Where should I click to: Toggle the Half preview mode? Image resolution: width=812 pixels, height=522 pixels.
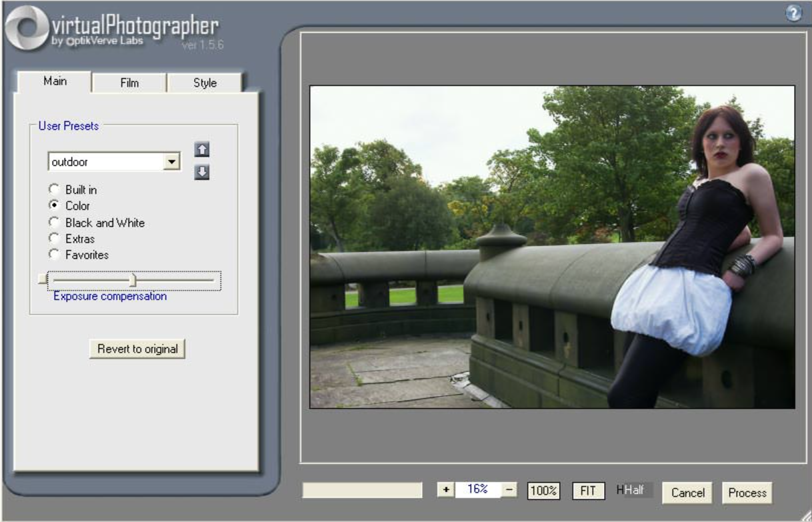click(634, 490)
